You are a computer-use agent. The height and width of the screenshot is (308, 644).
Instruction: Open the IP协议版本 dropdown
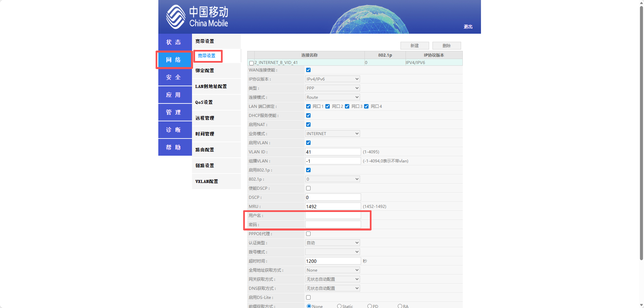click(332, 79)
